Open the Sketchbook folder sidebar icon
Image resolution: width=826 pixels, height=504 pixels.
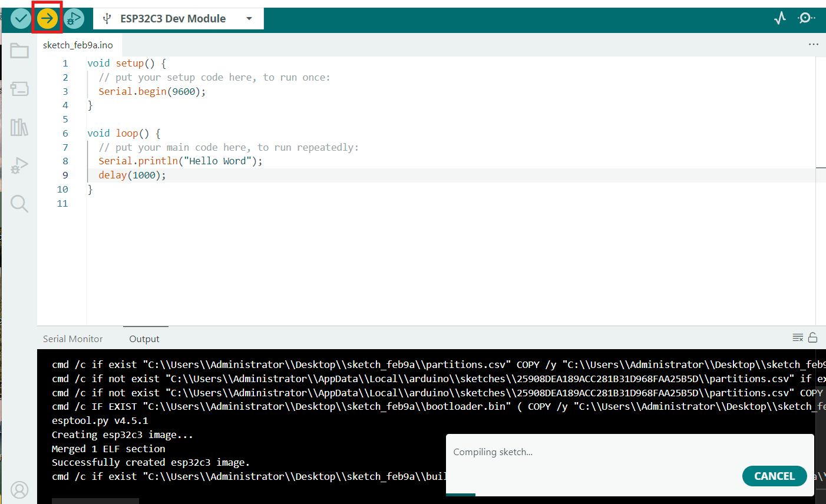tap(19, 51)
